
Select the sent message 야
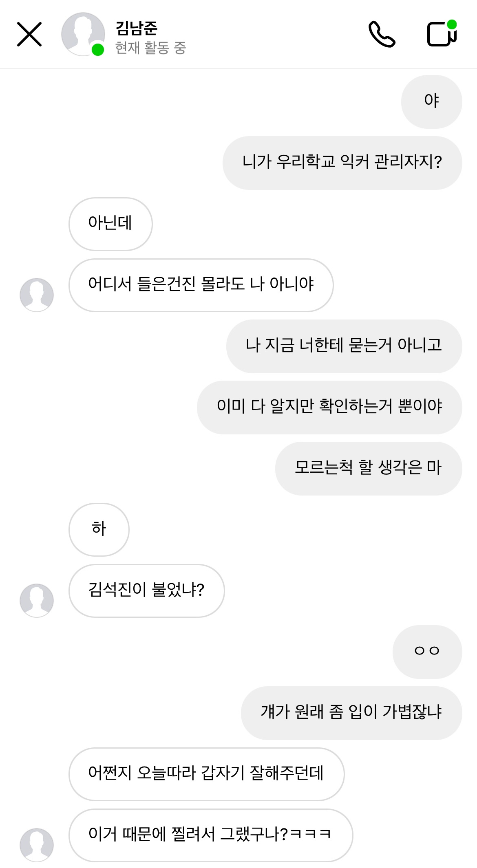[431, 101]
